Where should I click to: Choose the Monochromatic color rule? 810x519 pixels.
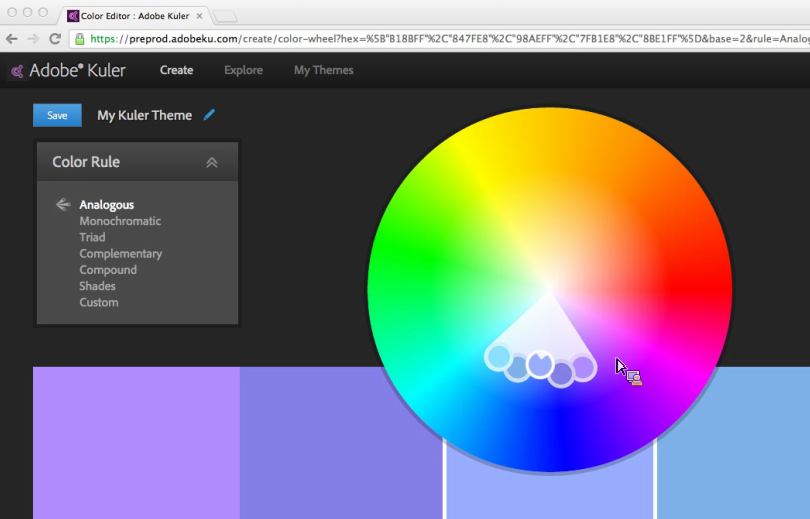[x=120, y=221]
